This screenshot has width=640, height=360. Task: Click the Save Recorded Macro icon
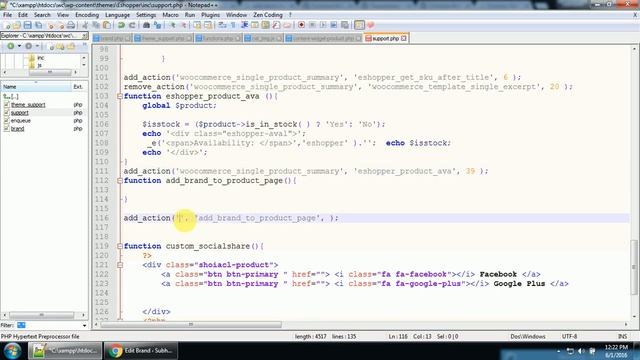344,25
